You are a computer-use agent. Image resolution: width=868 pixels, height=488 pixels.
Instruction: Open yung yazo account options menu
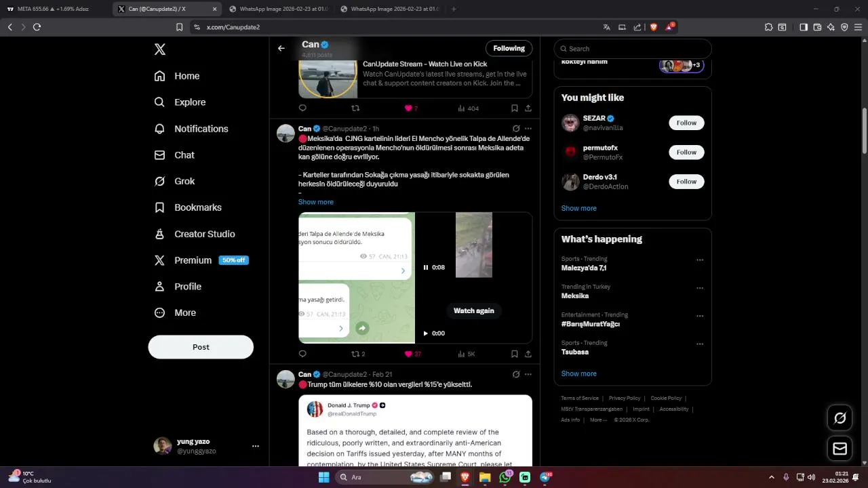(256, 446)
